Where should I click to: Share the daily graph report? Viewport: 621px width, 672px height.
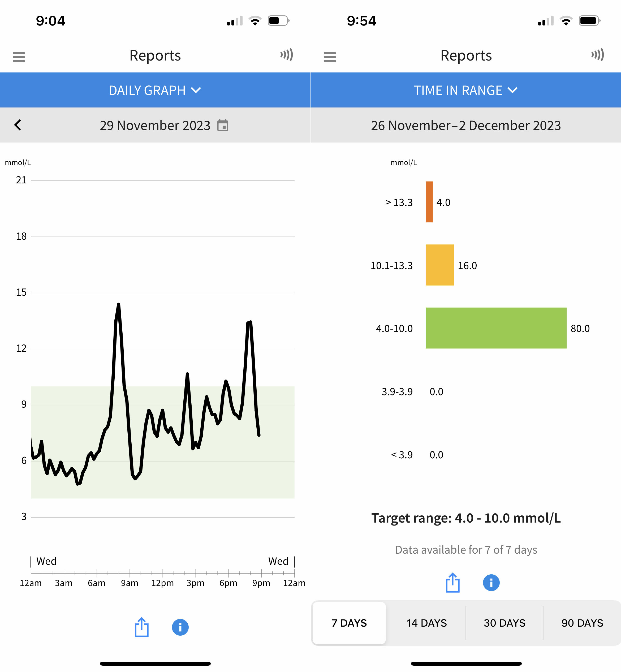click(x=141, y=627)
